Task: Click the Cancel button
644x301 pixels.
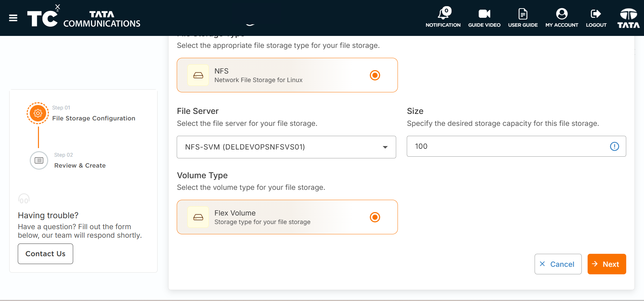Action: pyautogui.click(x=558, y=264)
